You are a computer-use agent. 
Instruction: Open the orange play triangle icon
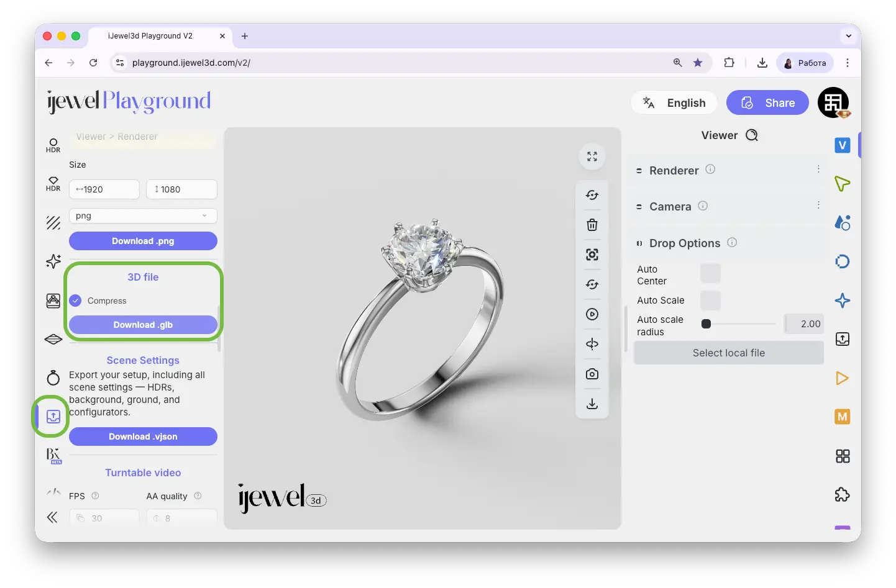[843, 378]
